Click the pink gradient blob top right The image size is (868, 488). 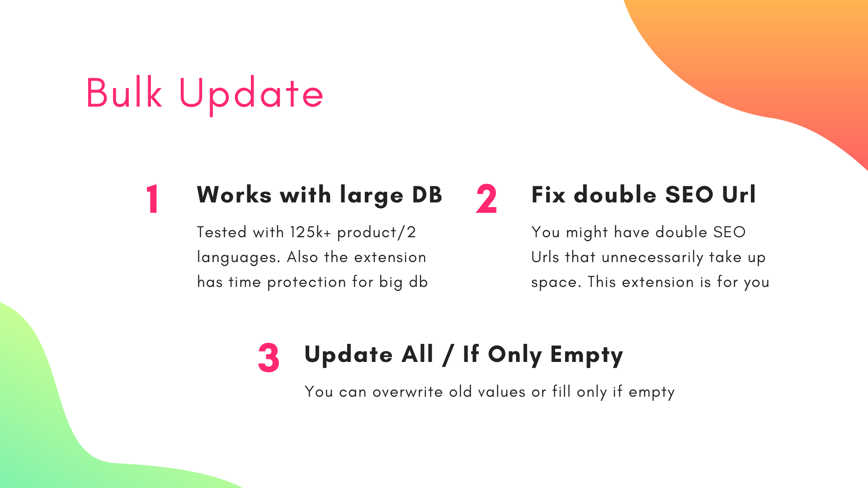787,60
